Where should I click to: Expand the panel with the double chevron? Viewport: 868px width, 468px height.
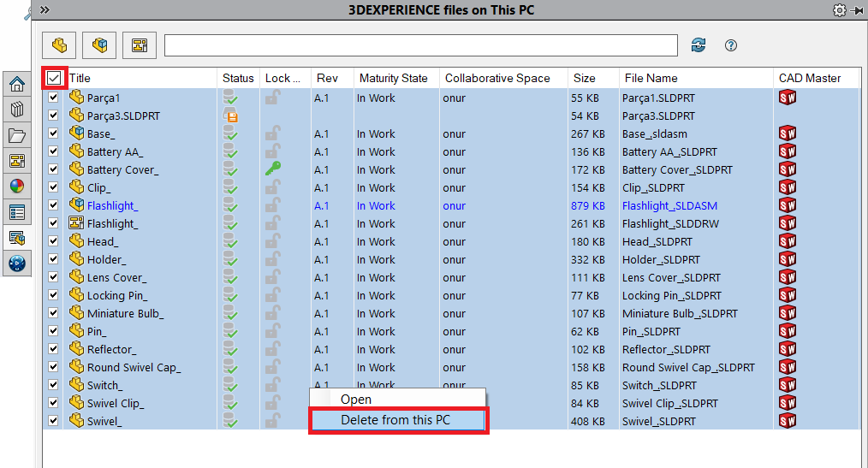click(45, 9)
